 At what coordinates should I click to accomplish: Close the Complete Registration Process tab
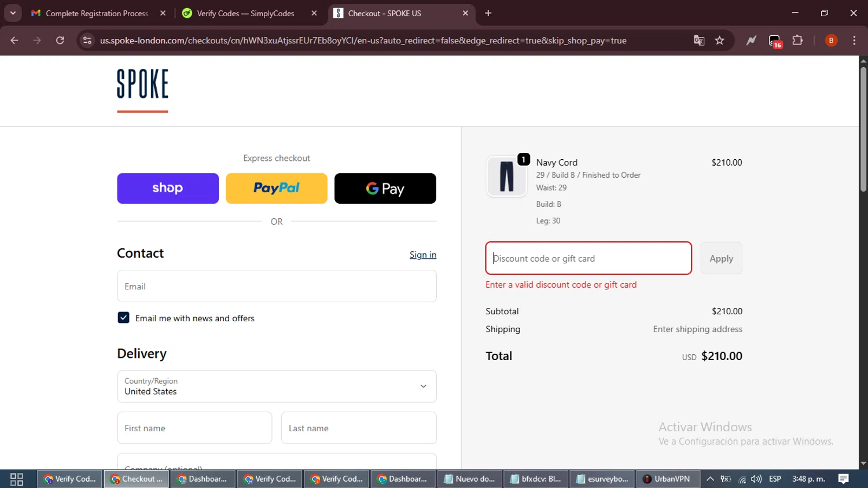163,13
